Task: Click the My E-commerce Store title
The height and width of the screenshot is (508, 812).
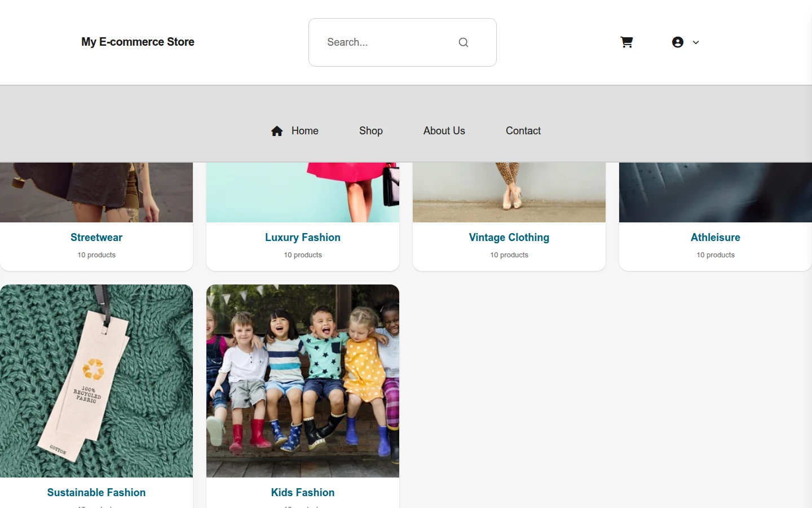Action: click(138, 42)
